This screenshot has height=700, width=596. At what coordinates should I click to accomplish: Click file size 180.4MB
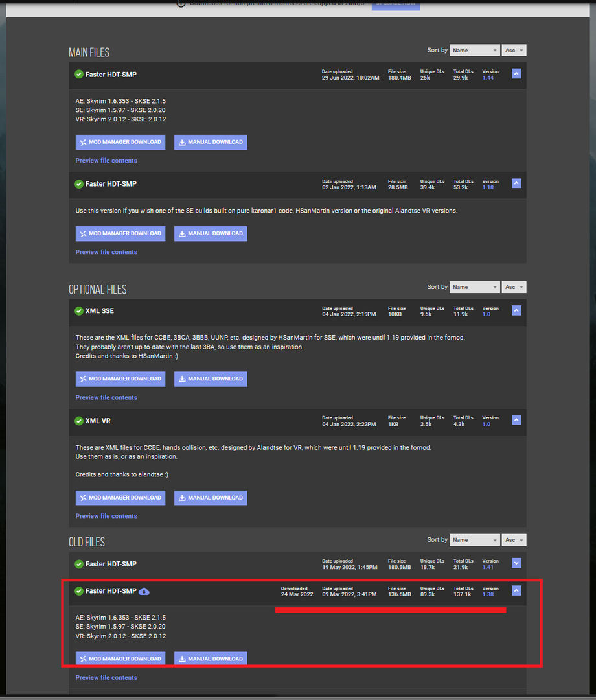(399, 78)
